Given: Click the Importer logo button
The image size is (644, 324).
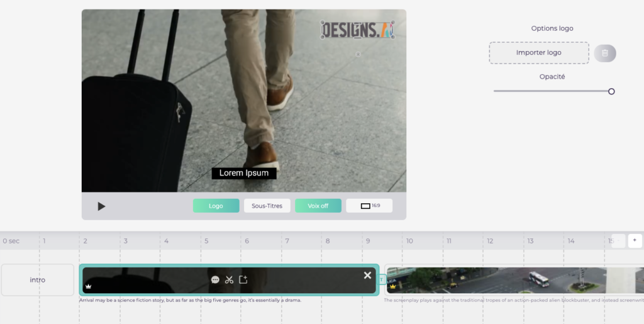Looking at the screenshot, I should (x=539, y=53).
